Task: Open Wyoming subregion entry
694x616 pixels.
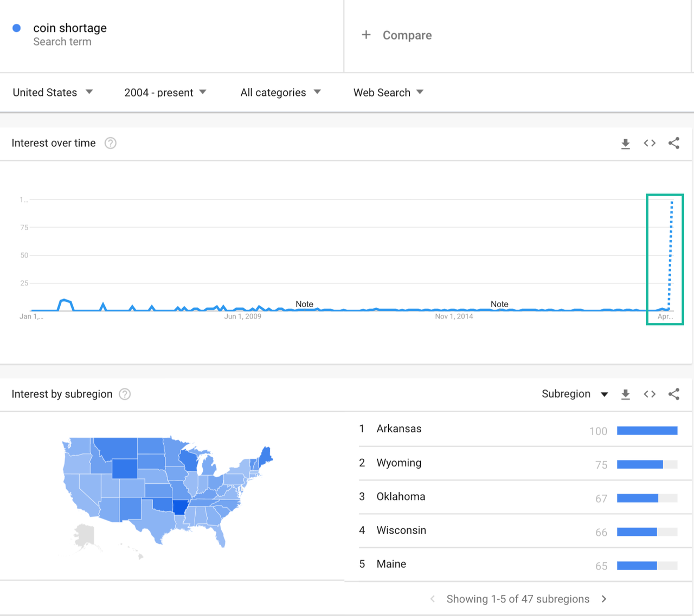Action: [399, 463]
